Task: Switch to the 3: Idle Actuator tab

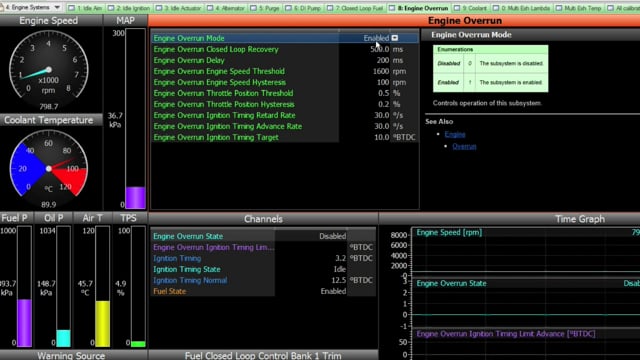Action: tap(179, 8)
